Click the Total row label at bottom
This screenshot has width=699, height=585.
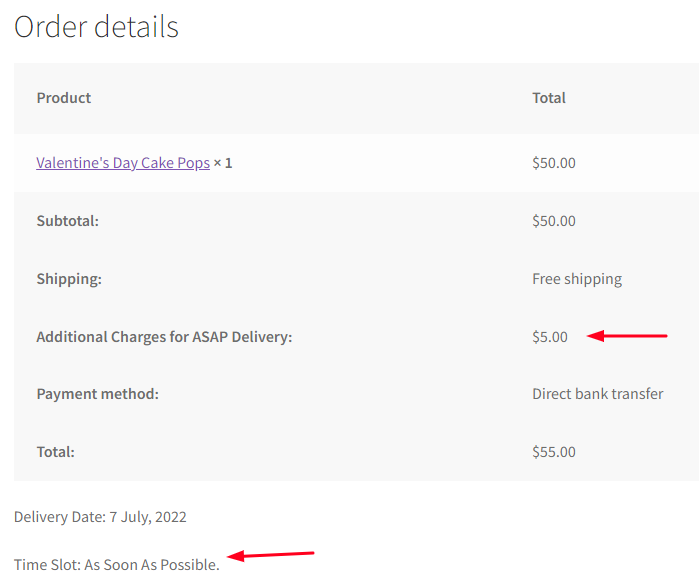56,452
